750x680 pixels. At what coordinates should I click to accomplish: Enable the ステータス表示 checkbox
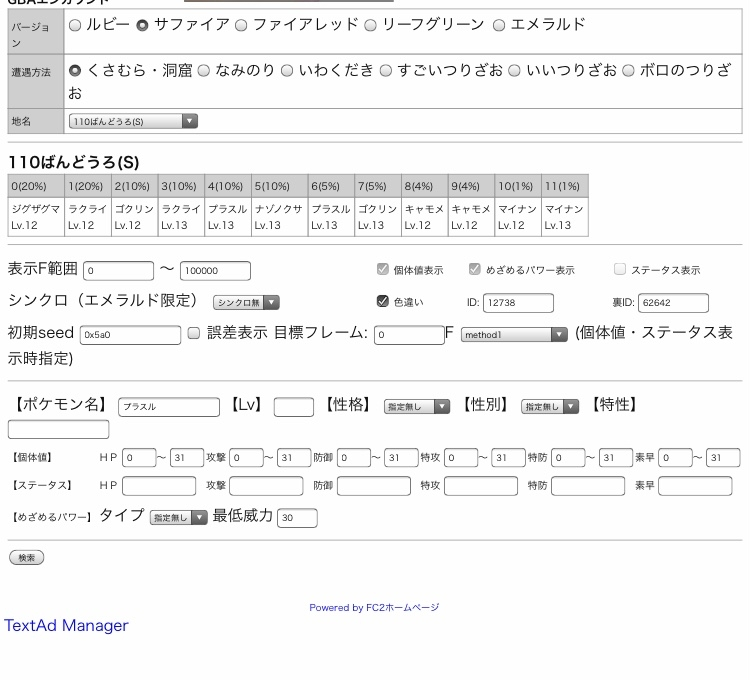pos(619,269)
